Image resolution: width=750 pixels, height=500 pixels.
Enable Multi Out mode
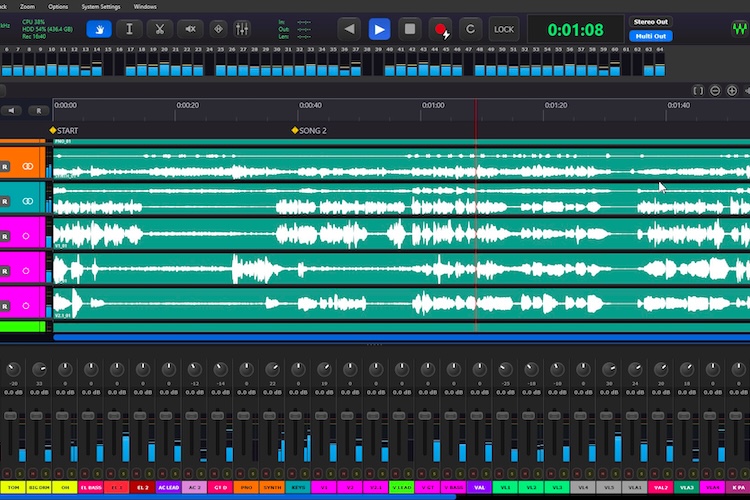point(651,36)
